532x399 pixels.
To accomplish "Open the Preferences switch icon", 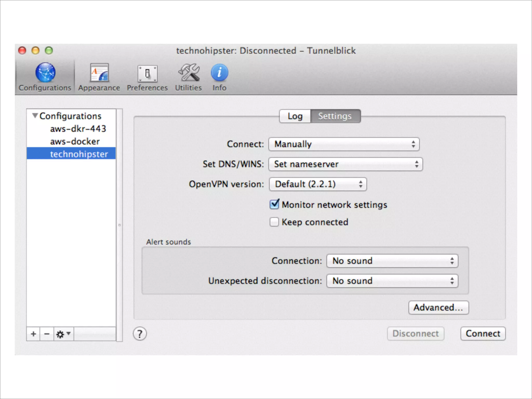I will [x=147, y=74].
